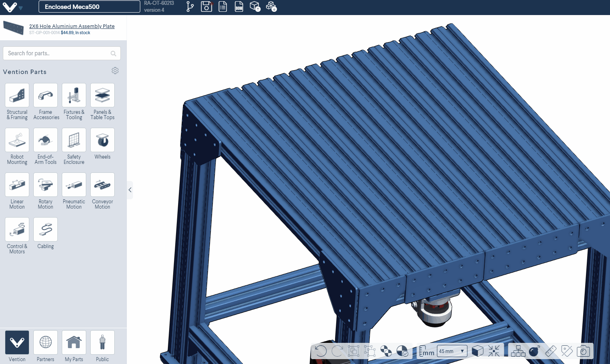Image resolution: width=610 pixels, height=364 pixels.
Task: Open Control & Motors category
Action: [x=17, y=236]
